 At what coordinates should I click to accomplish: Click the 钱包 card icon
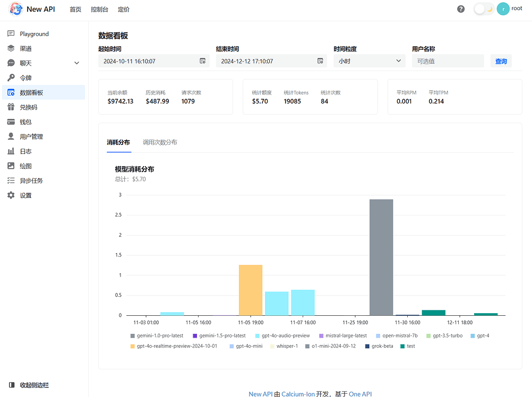pos(11,122)
